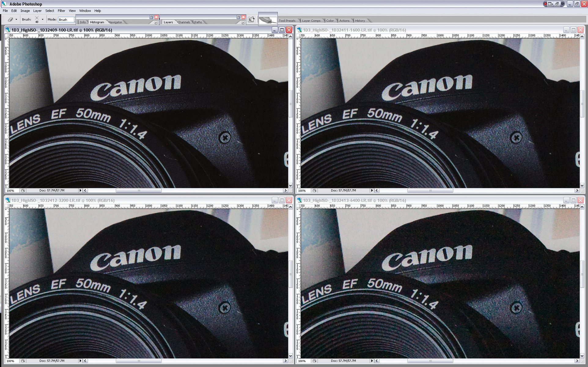
Task: Open the Color tab in palette well
Action: 330,21
